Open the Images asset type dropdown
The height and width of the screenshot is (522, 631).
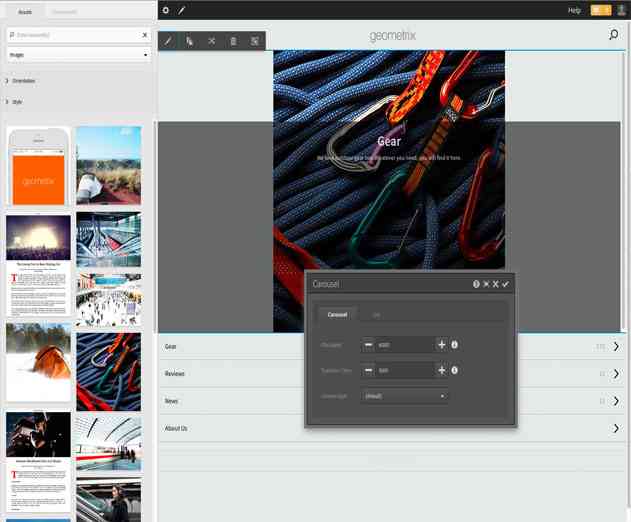tap(78, 55)
